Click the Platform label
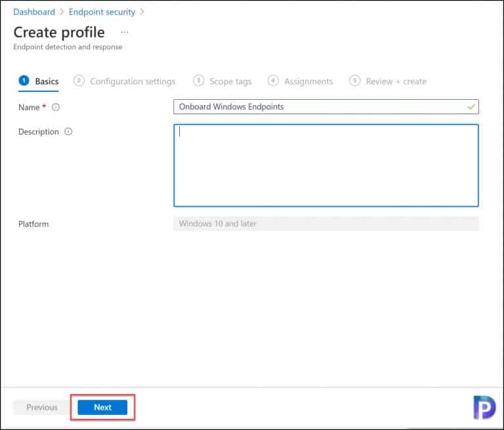The width and height of the screenshot is (504, 430). click(x=33, y=224)
